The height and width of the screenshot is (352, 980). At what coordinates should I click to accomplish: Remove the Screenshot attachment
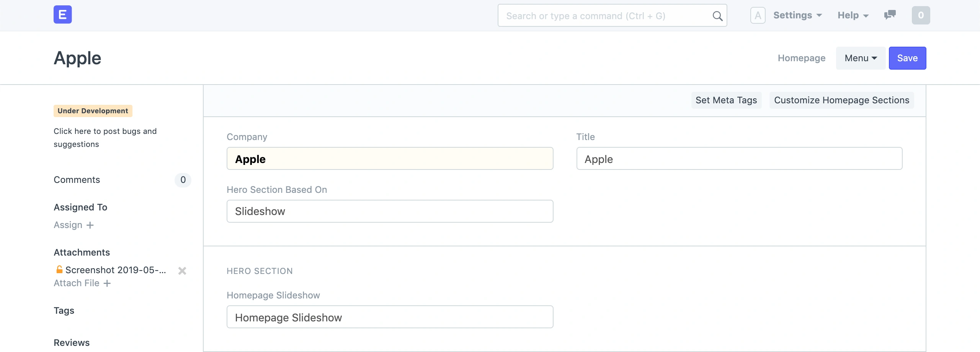click(182, 271)
